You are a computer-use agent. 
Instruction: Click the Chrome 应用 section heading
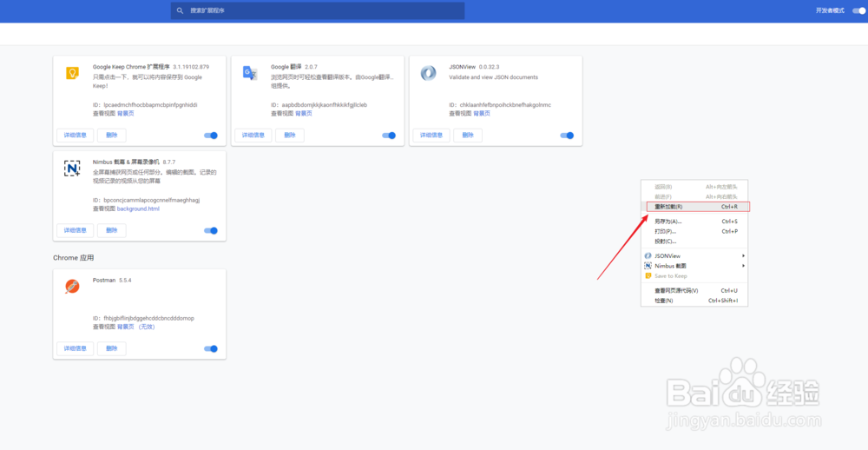coord(74,258)
